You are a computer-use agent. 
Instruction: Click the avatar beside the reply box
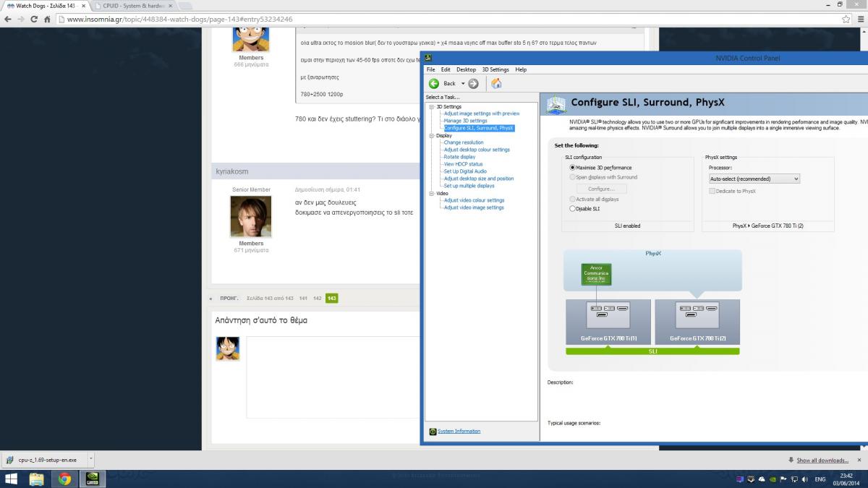(228, 348)
